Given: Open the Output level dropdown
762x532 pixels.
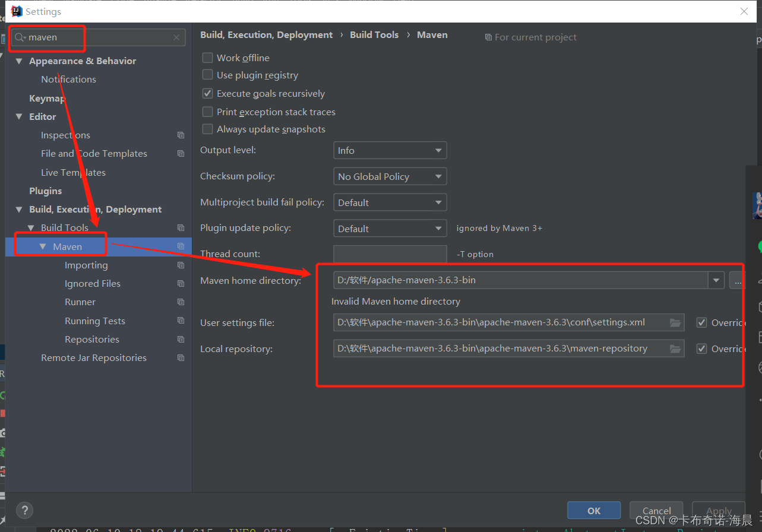Looking at the screenshot, I should coord(390,150).
